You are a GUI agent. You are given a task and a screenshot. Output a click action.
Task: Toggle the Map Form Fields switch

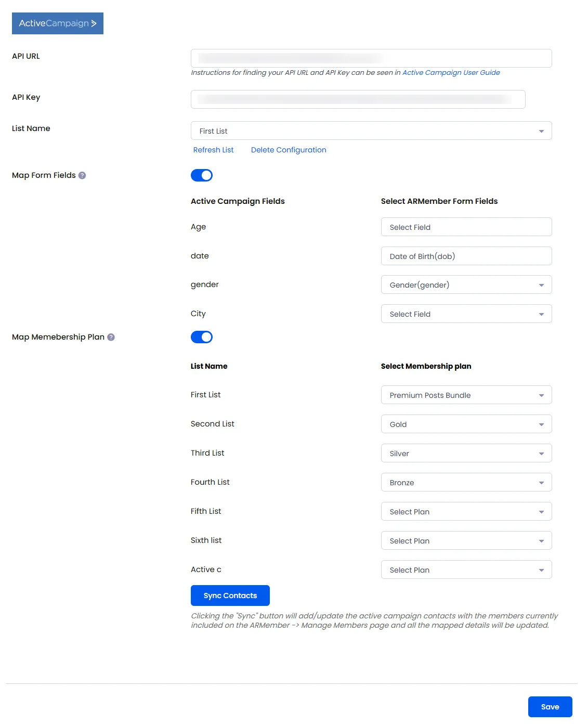coord(202,175)
